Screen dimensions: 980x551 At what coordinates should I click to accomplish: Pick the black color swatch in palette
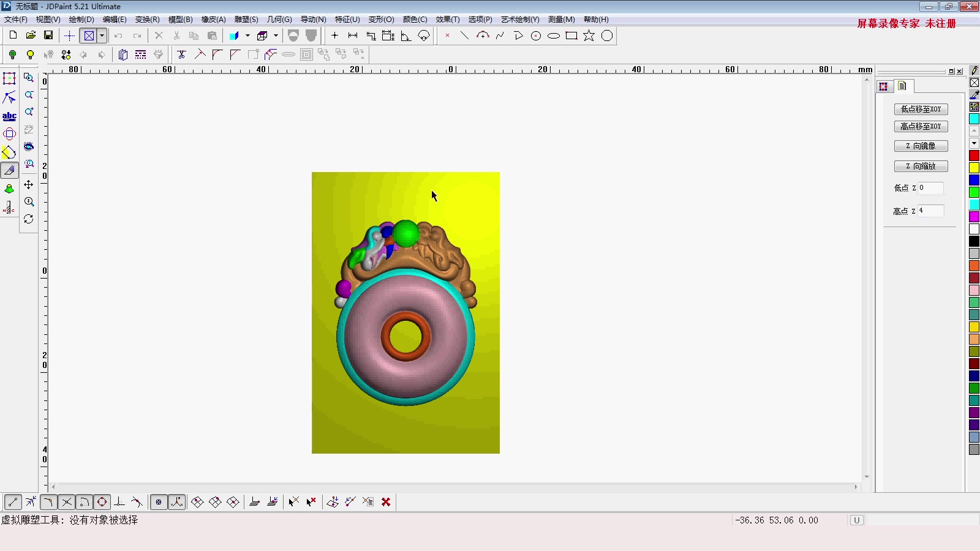coord(974,241)
